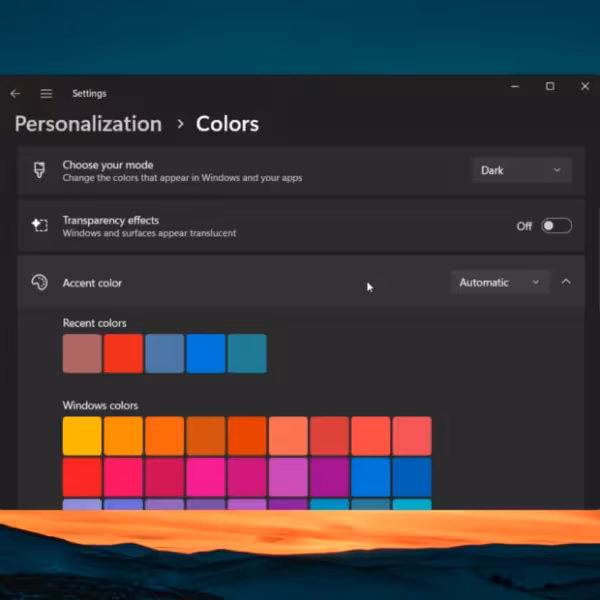Select the third Windows color in first row
Screen dimensions: 600x600
click(165, 436)
